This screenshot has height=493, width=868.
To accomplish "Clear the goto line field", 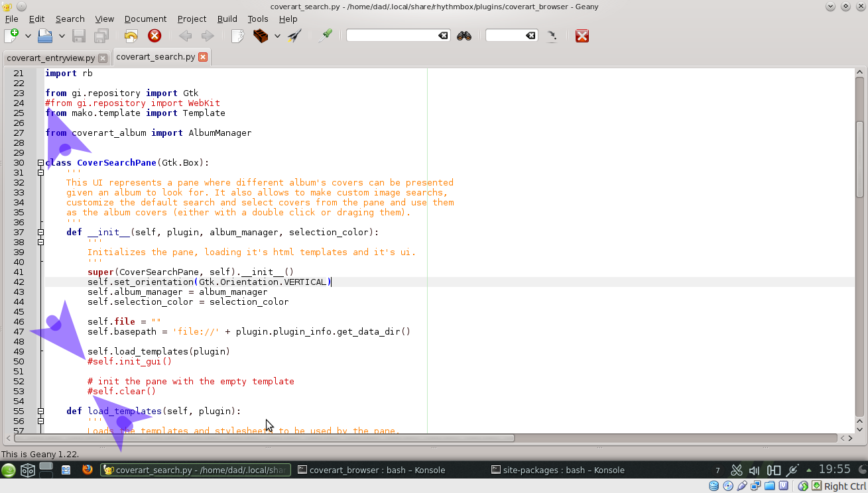I will point(530,36).
